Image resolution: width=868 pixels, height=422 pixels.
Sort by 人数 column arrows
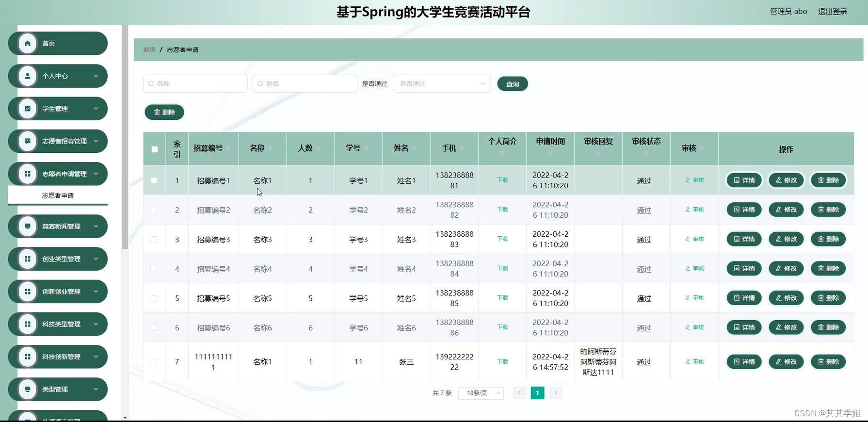pos(318,148)
